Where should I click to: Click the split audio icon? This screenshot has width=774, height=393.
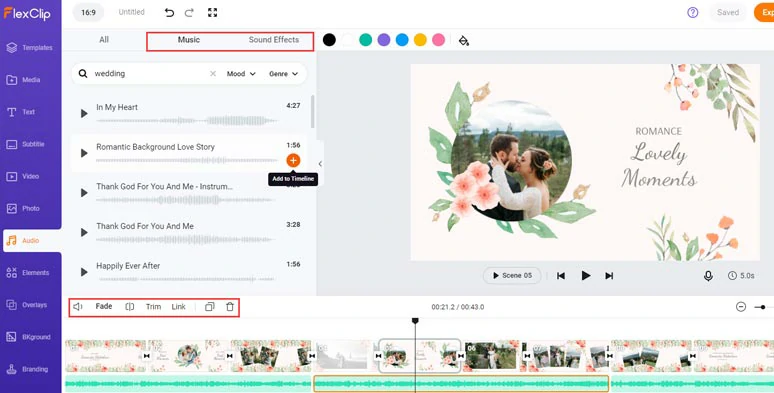(x=130, y=307)
